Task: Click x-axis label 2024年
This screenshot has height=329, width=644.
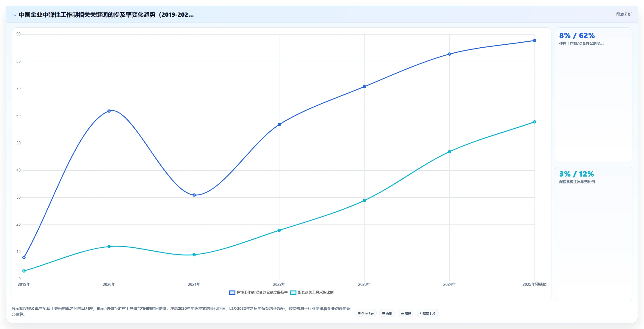Action: tap(449, 284)
